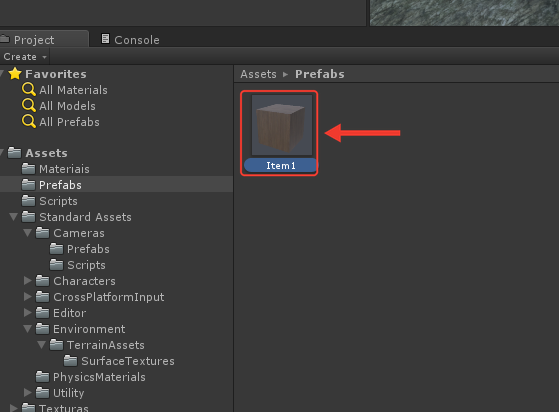This screenshot has width=559, height=412.
Task: Click the CrossPlatformInput folder icon
Action: (42, 297)
